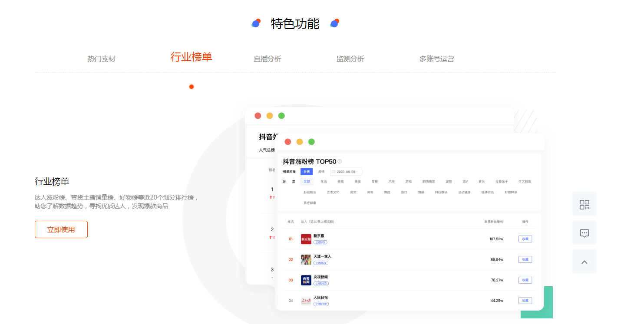Filter by the 医疗健康 category
Image resolution: width=644 pixels, height=324 pixels.
coord(310,203)
